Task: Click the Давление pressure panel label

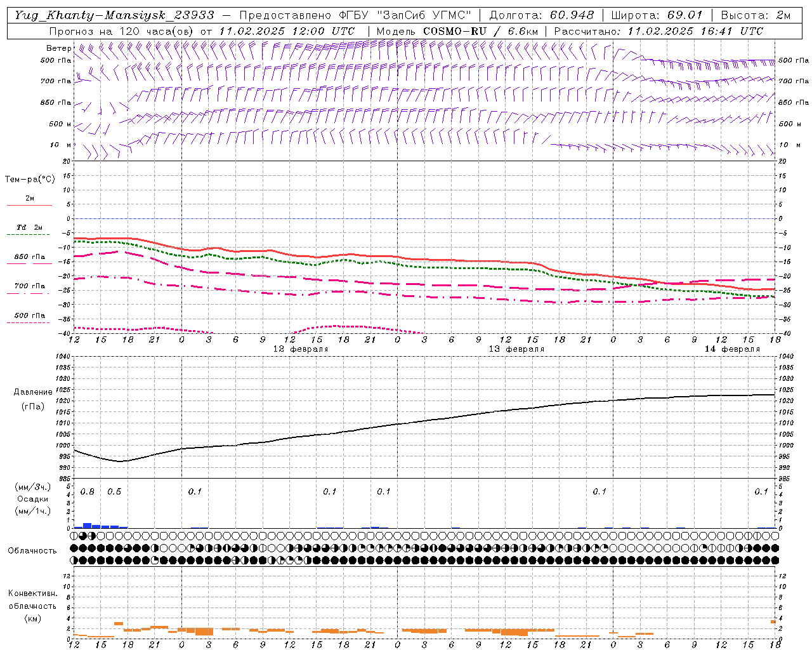Action: point(33,392)
